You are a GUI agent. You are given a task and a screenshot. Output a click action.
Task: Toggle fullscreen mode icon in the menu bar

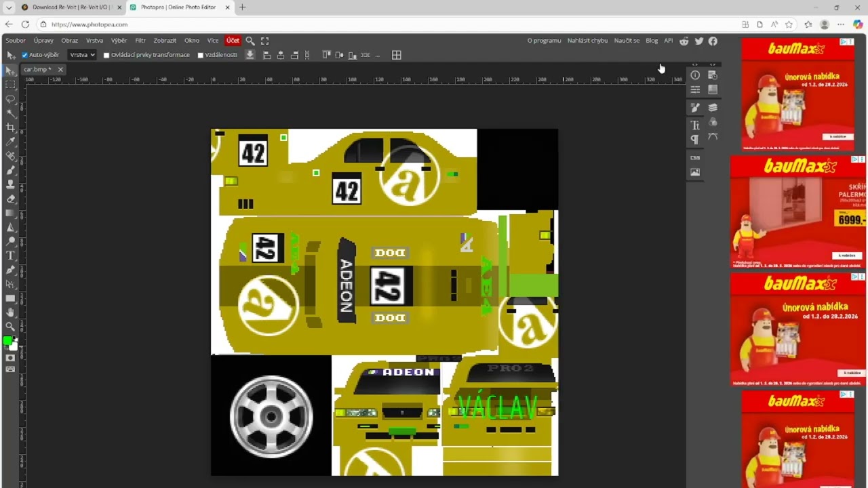point(264,41)
